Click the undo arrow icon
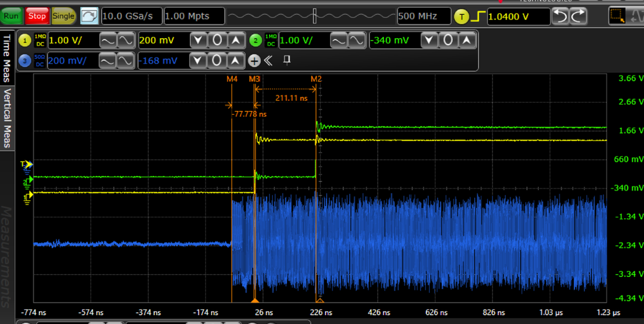Image resolution: width=644 pixels, height=324 pixels. click(561, 16)
